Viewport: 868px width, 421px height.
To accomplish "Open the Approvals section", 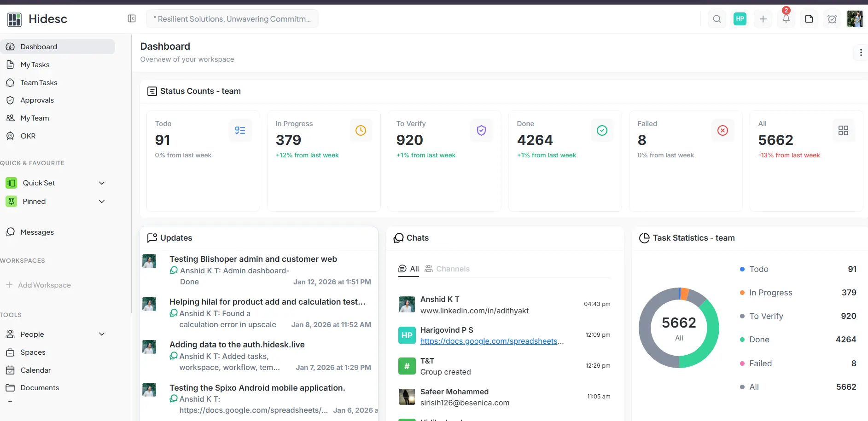I will 37,100.
